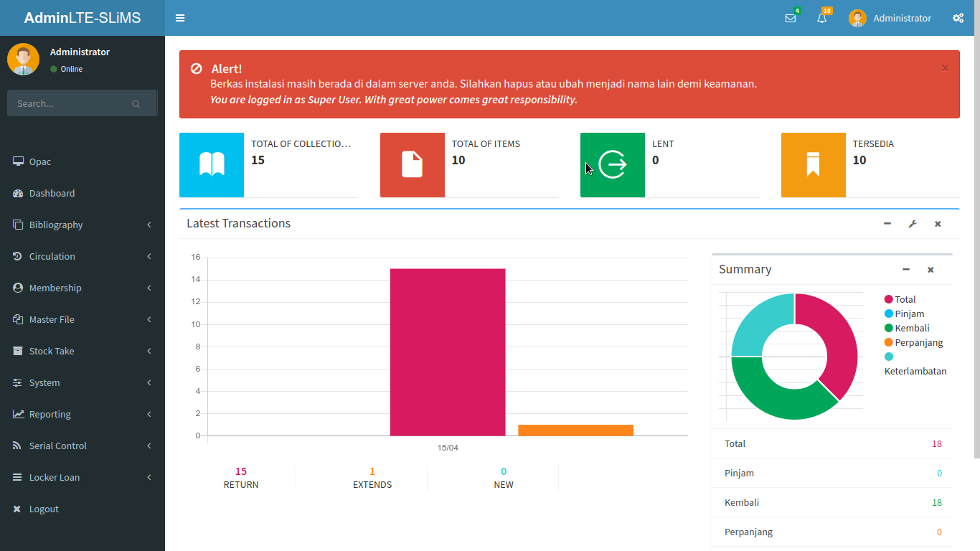The width and height of the screenshot is (980, 551).
Task: Toggle the Kembali legend entry
Action: 907,328
